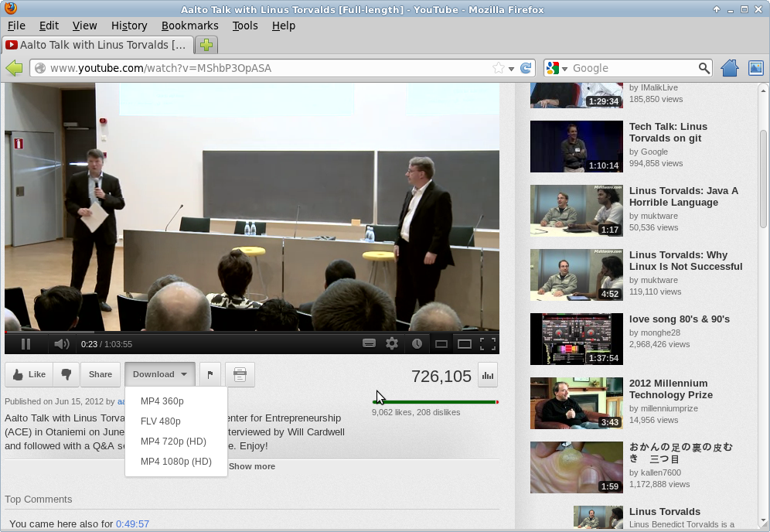This screenshot has width=770, height=532.
Task: Click the 1:37:54 DJ mixer thumbnail
Action: (x=577, y=339)
